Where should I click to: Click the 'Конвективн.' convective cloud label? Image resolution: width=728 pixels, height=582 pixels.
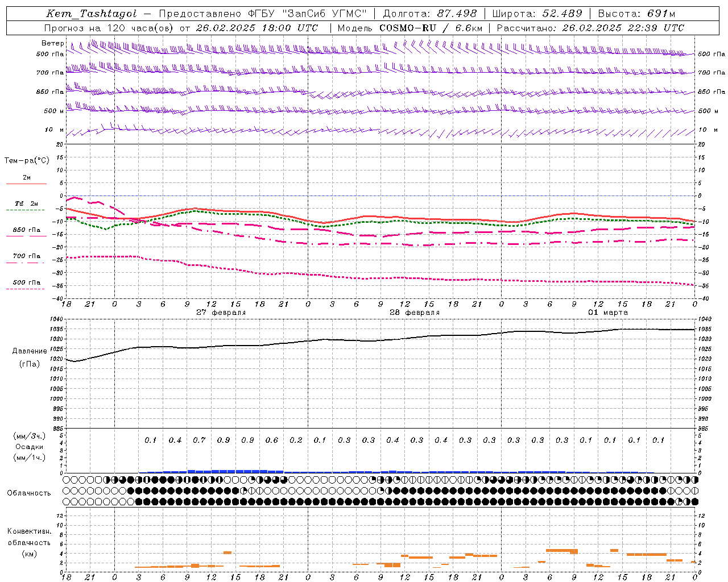[29, 531]
